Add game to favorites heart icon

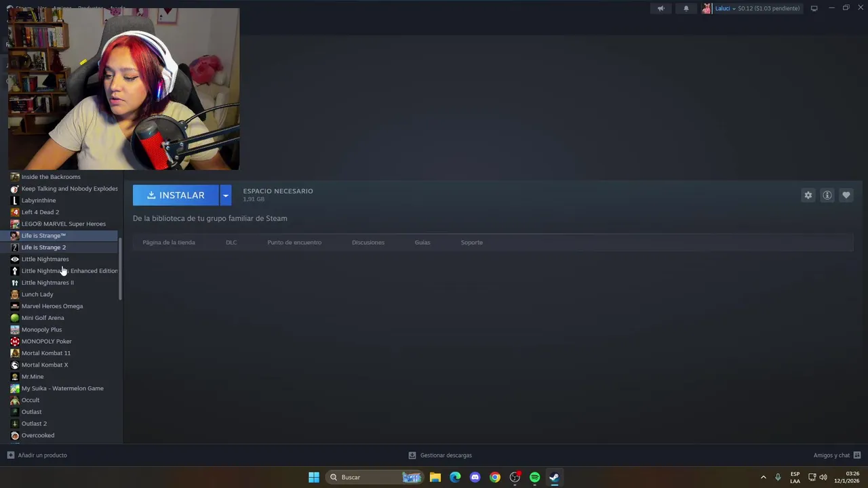pos(846,195)
